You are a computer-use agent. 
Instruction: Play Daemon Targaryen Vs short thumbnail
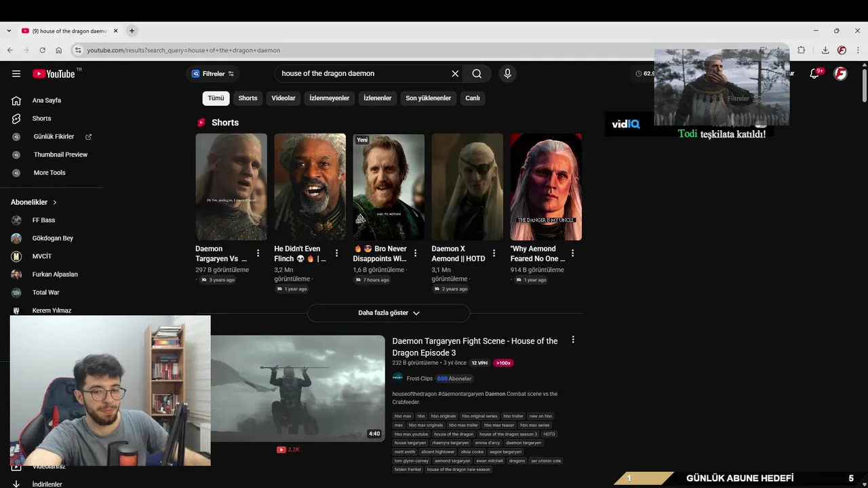tap(231, 187)
